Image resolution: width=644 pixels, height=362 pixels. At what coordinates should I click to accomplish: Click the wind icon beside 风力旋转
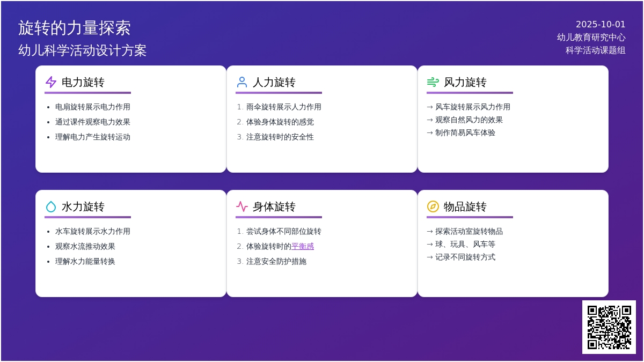433,82
